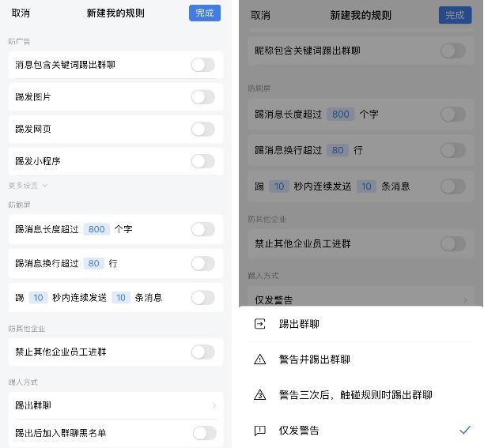Click the warning triangle icon for 警告并踢出群聊
Viewport: 484px width, 448px height.
coord(260,360)
